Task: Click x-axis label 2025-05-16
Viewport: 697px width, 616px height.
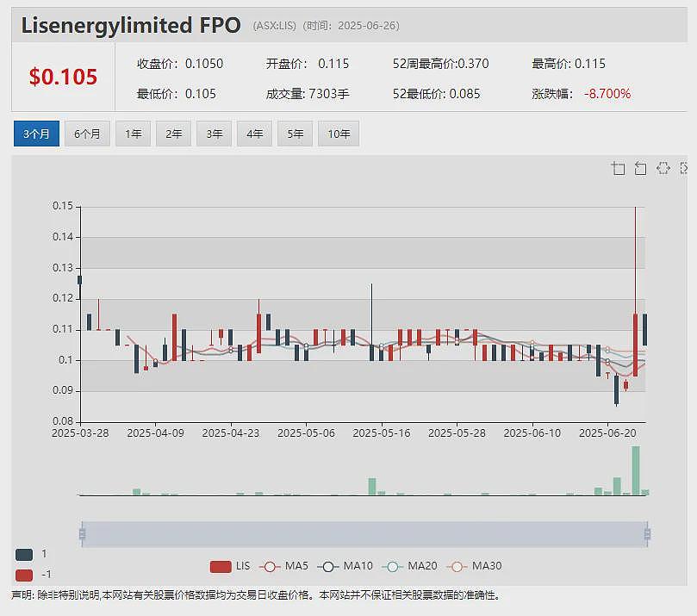Action: click(x=382, y=433)
